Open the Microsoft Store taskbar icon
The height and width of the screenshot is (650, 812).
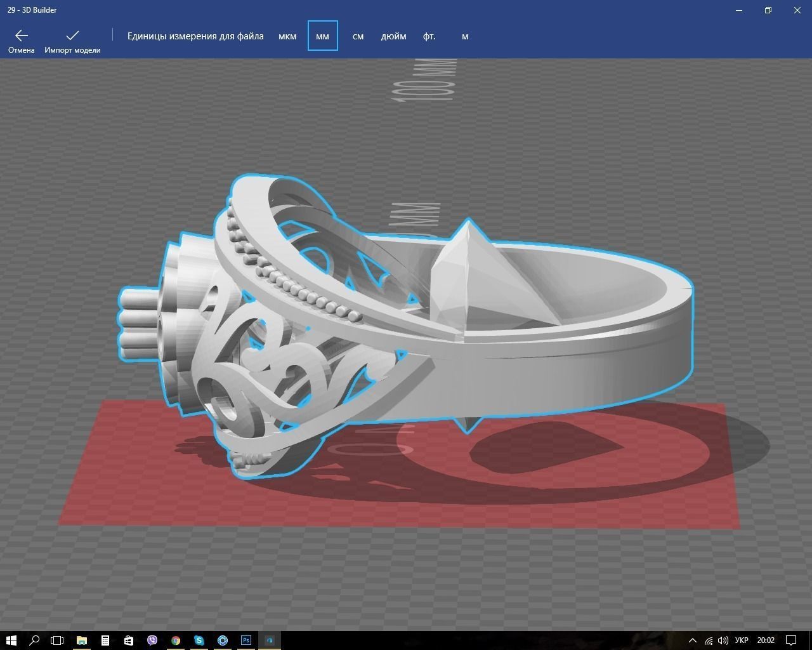(129, 640)
